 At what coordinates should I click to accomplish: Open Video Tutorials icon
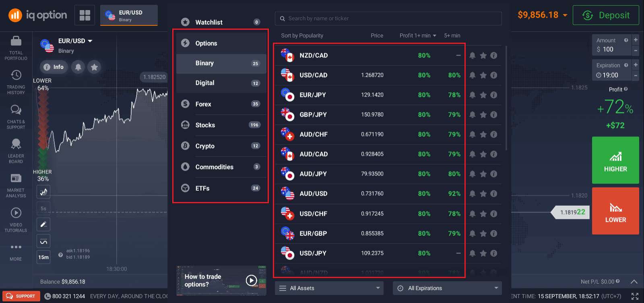point(16,213)
